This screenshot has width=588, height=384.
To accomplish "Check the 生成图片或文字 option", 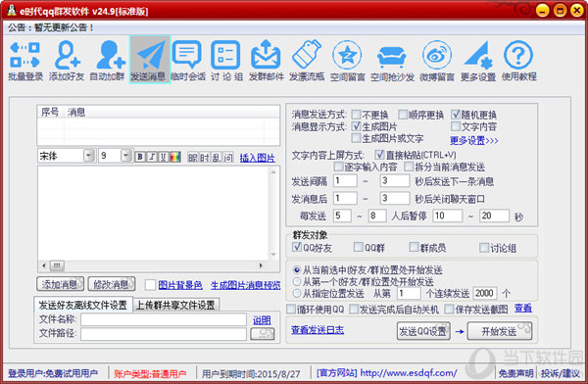I will pos(357,138).
